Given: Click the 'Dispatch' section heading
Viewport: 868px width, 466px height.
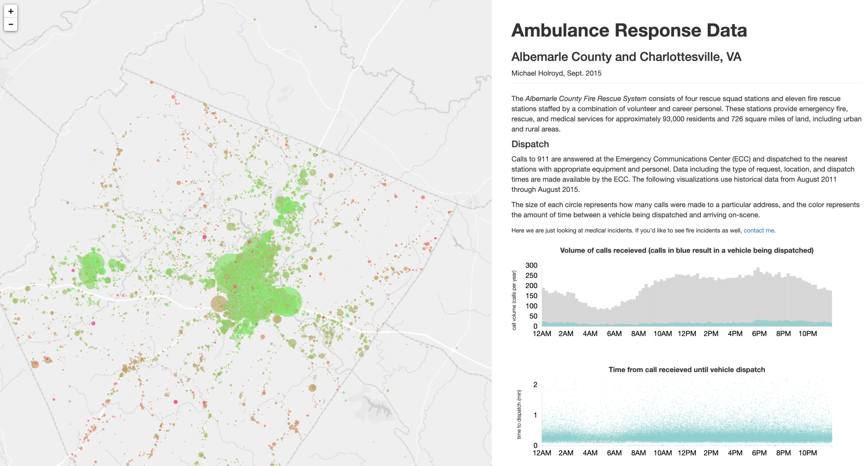Looking at the screenshot, I should point(530,144).
